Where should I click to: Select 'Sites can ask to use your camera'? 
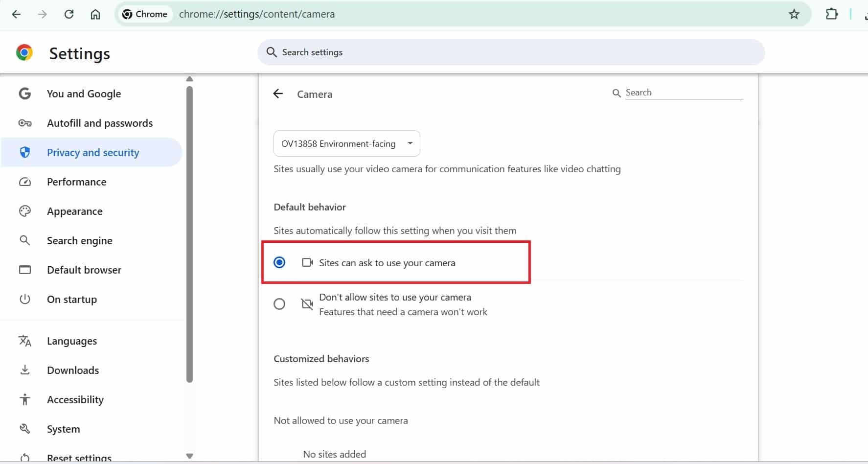coord(279,263)
